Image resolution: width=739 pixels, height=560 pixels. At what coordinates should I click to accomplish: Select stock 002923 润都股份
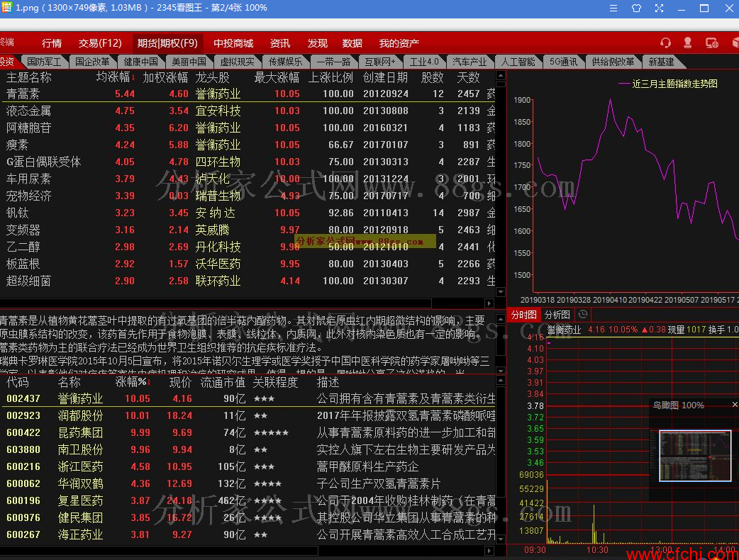pyautogui.click(x=248, y=415)
